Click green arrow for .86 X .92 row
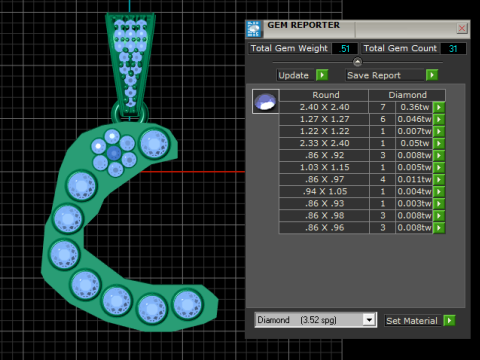480x360 pixels. point(439,155)
